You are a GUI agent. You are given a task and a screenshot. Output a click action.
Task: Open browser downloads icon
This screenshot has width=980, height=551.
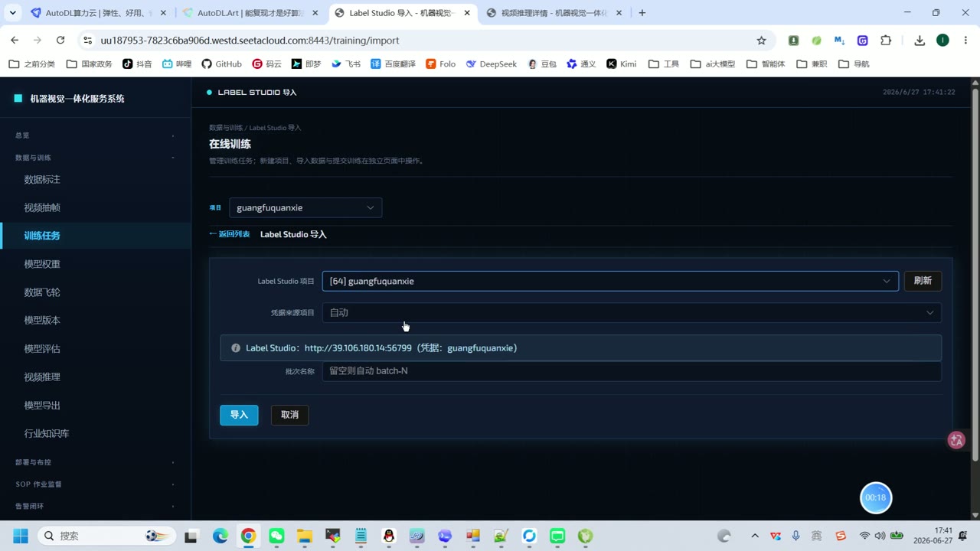920,41
